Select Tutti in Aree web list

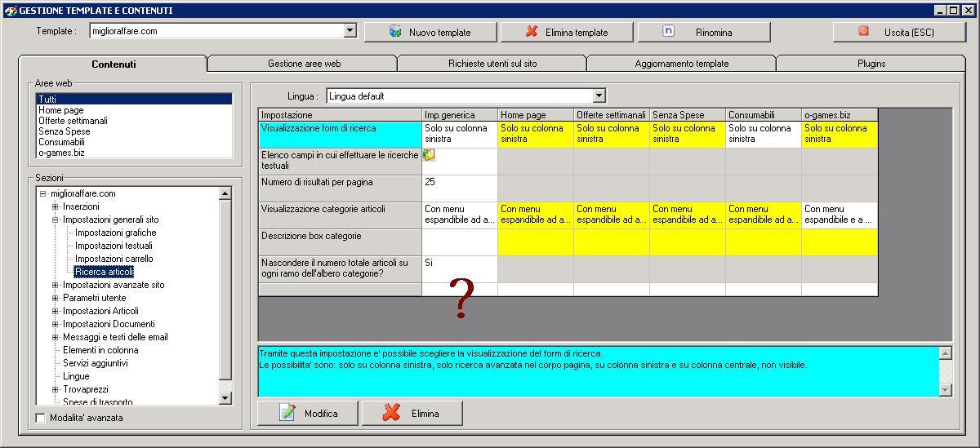click(x=134, y=100)
